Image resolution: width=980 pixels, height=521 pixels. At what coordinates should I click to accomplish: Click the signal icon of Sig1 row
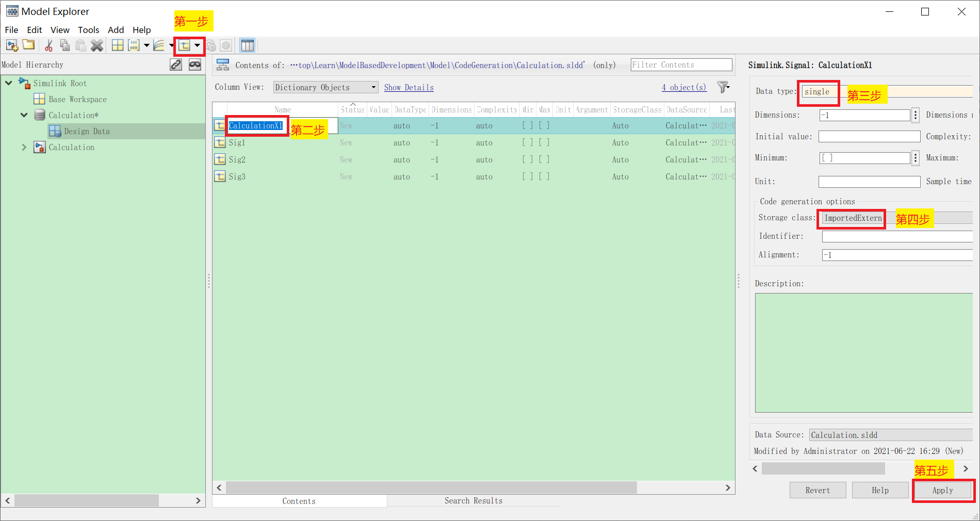220,142
